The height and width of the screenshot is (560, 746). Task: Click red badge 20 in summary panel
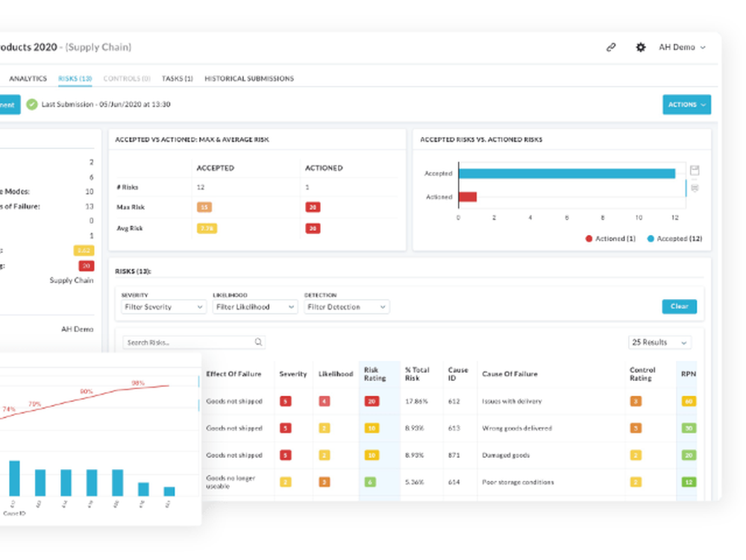tap(86, 265)
